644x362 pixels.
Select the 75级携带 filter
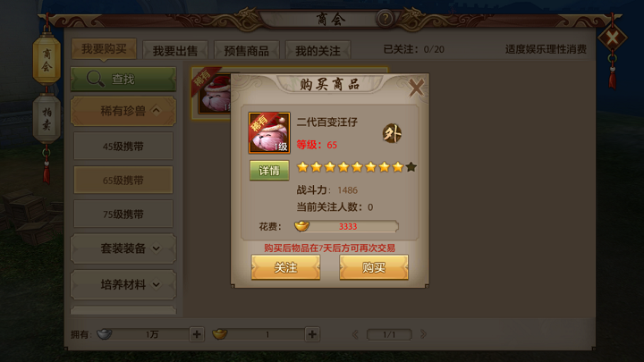click(x=123, y=214)
